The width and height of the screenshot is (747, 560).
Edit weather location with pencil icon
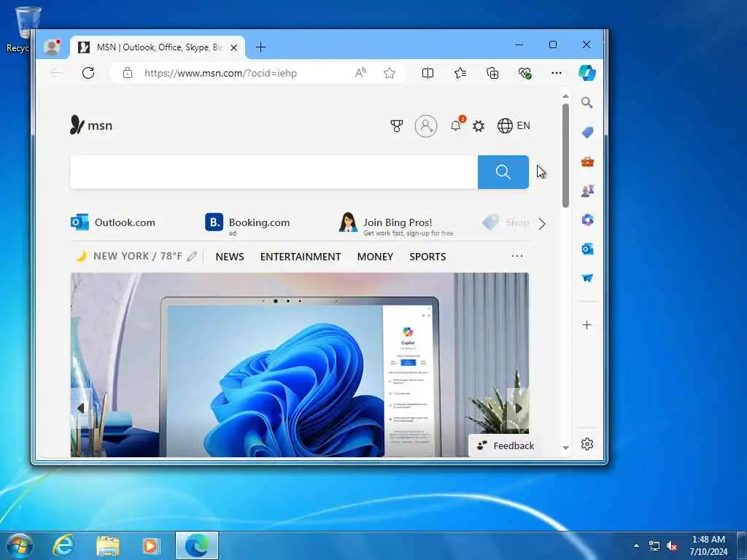click(192, 257)
